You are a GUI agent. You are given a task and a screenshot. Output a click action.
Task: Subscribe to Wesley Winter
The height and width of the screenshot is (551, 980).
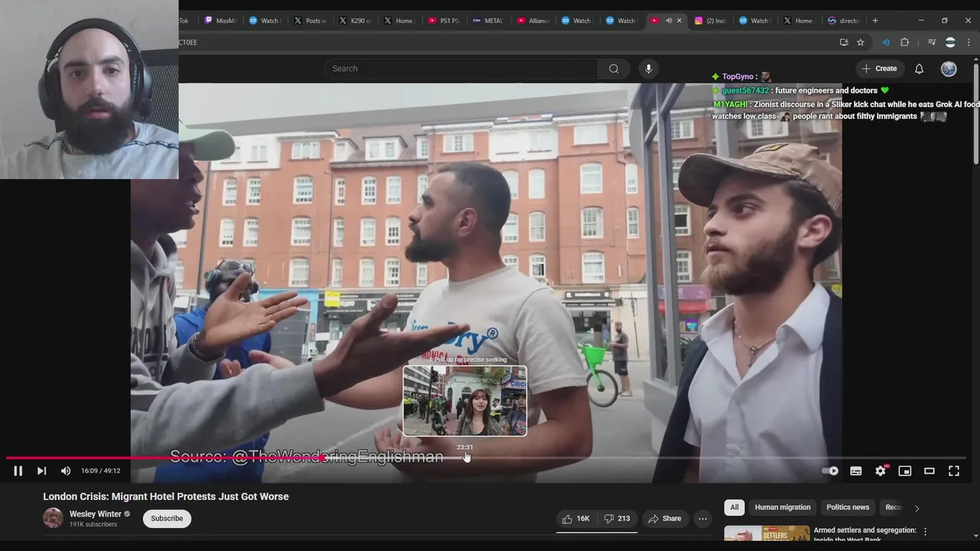point(167,518)
